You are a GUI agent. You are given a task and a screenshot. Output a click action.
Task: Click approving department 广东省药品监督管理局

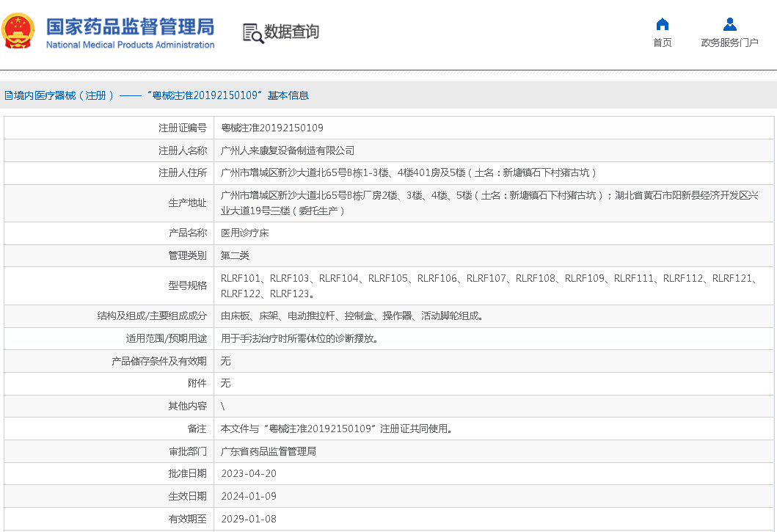[269, 451]
